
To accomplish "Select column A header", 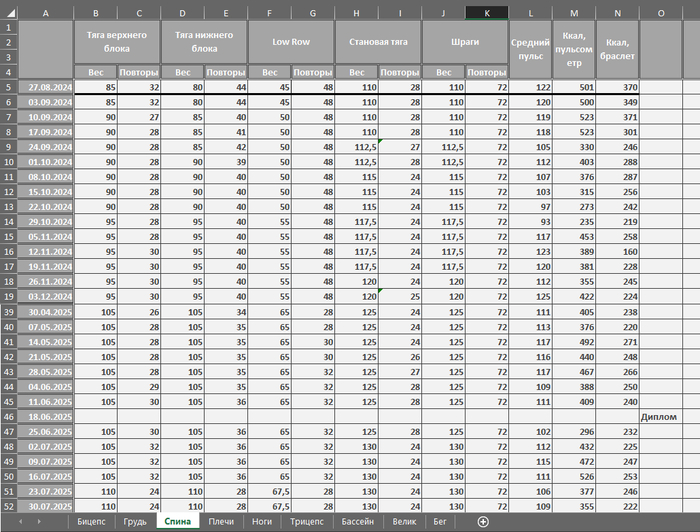I will point(46,13).
